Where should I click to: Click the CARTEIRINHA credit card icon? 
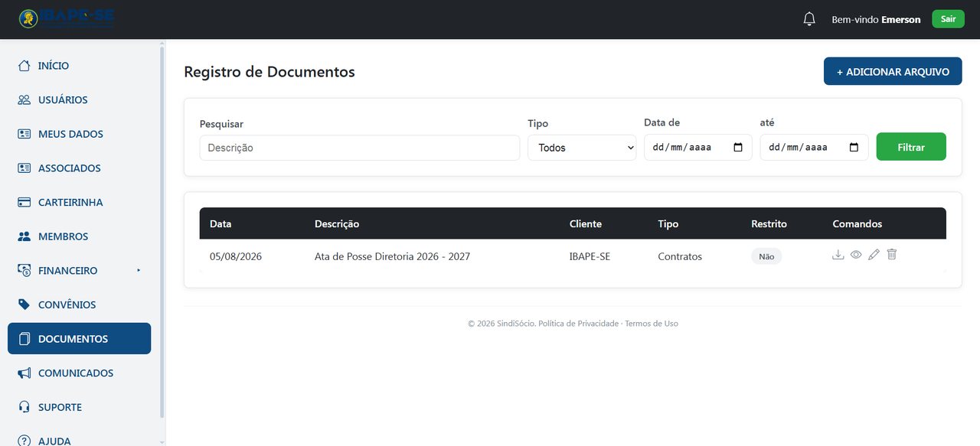(x=24, y=202)
